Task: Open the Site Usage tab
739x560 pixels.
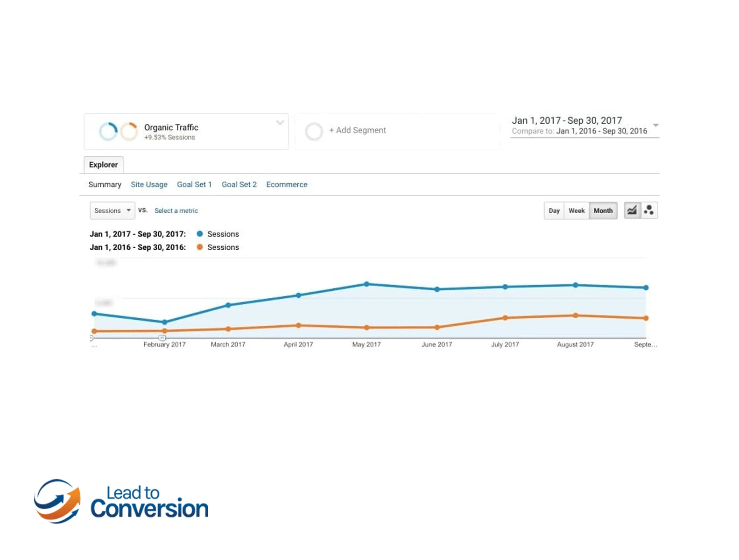Action: click(149, 184)
